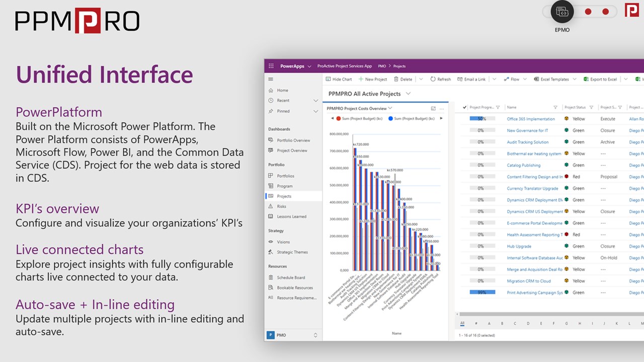Click the PPMPRO logo at slide top-left
The width and height of the screenshot is (644, 362).
pyautogui.click(x=77, y=21)
